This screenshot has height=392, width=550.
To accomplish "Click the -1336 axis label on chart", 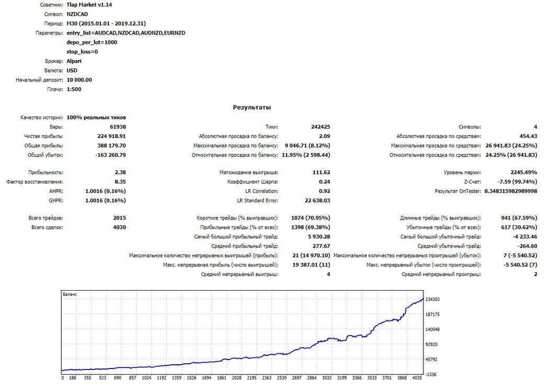I will click(x=431, y=375).
